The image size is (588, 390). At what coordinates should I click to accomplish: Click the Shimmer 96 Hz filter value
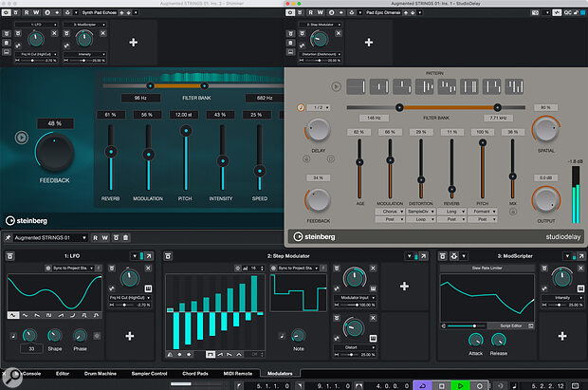[140, 98]
